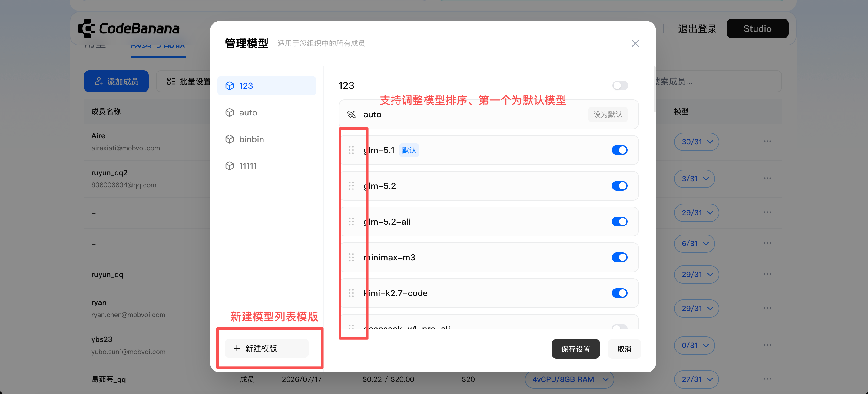Open more options for ruyun_qq2 row
This screenshot has width=868, height=394.
(x=767, y=179)
